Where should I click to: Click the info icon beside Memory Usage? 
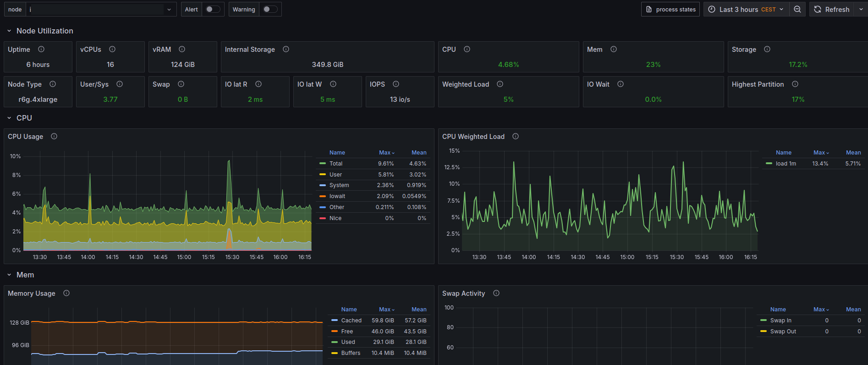pos(66,293)
